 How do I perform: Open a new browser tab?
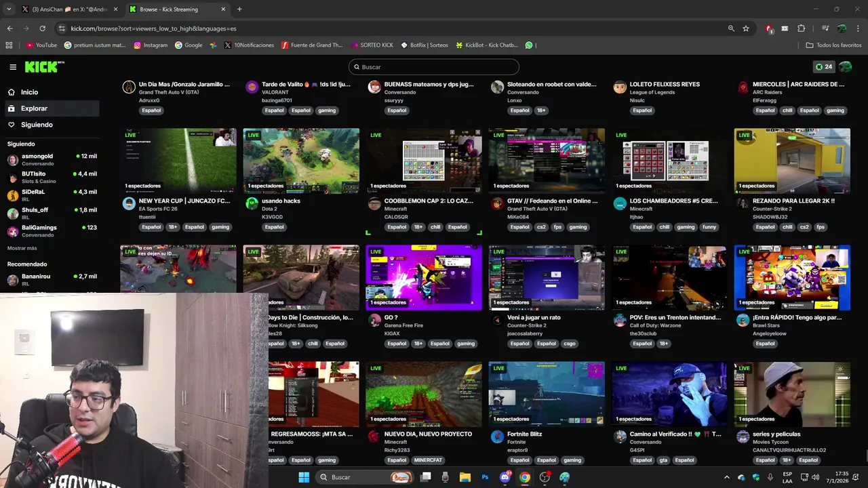239,9
